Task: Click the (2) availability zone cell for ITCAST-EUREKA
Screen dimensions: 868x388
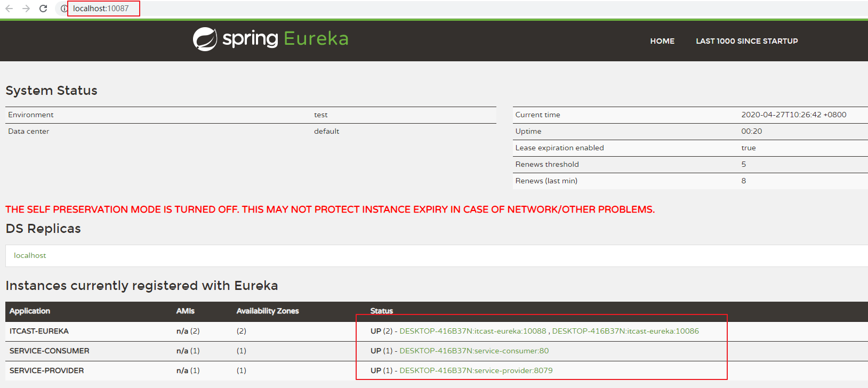Action: [242, 331]
